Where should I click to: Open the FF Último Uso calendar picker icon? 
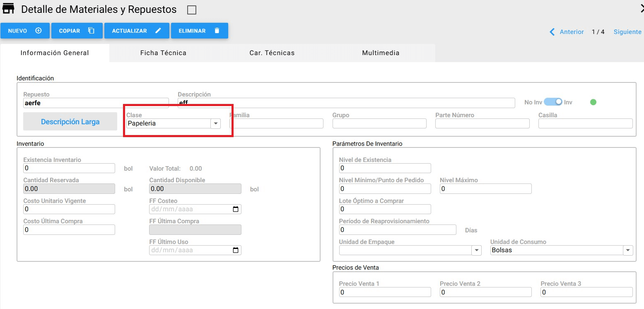pos(236,250)
